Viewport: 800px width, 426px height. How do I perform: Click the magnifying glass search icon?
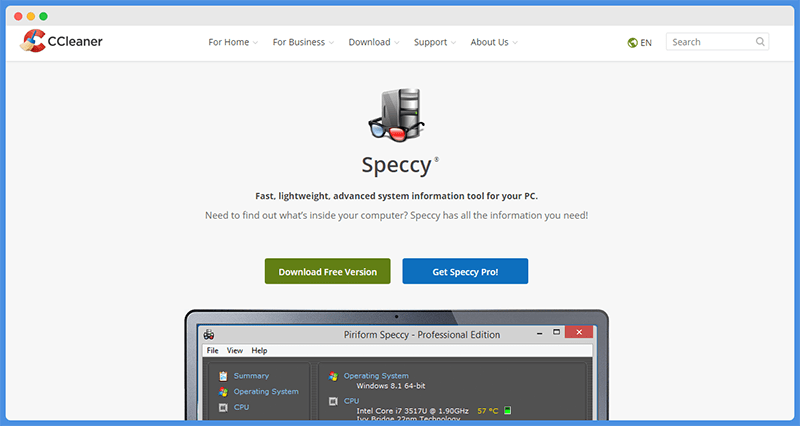(760, 42)
